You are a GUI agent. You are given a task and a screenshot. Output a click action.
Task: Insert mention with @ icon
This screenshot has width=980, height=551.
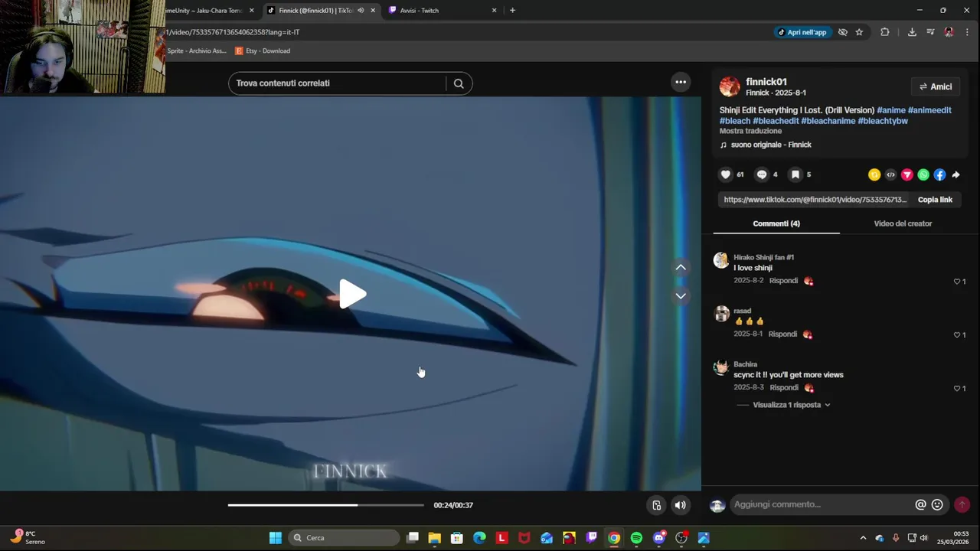(x=921, y=504)
